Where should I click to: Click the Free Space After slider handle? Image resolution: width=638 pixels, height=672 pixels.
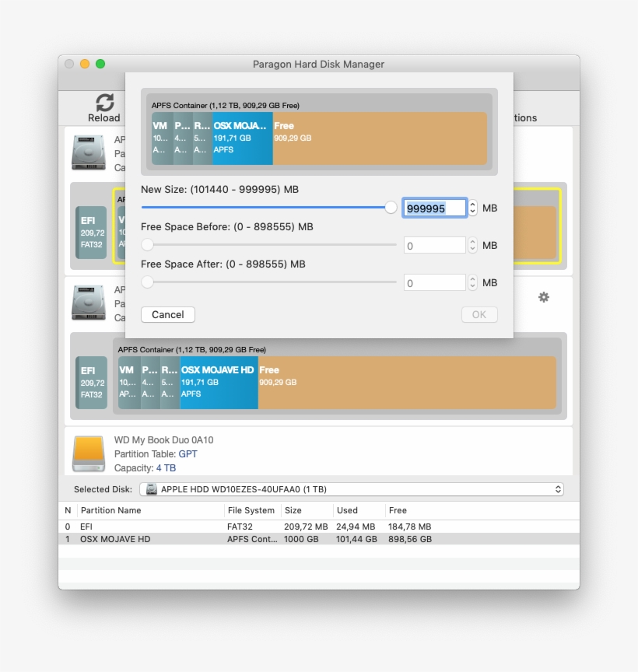[x=148, y=282]
